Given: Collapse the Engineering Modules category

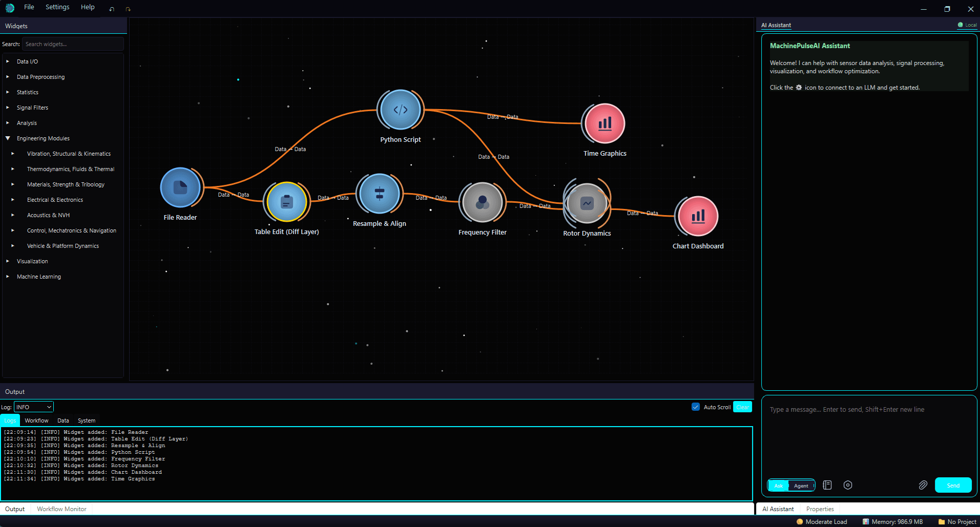Looking at the screenshot, I should pyautogui.click(x=8, y=138).
